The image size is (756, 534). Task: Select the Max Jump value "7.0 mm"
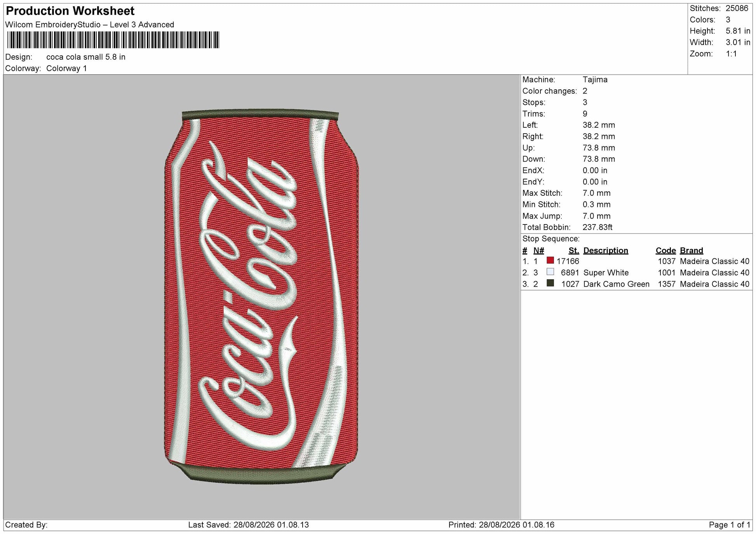pos(597,216)
